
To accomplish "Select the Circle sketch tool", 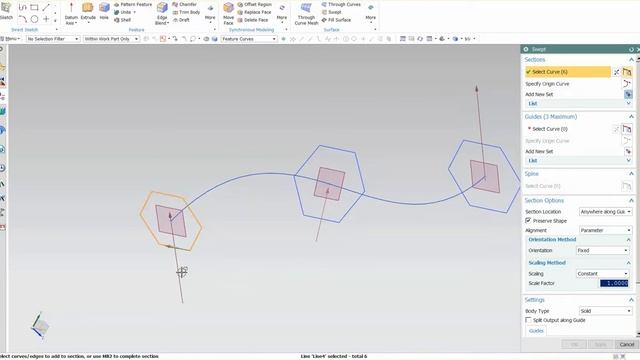I will pos(34,19).
